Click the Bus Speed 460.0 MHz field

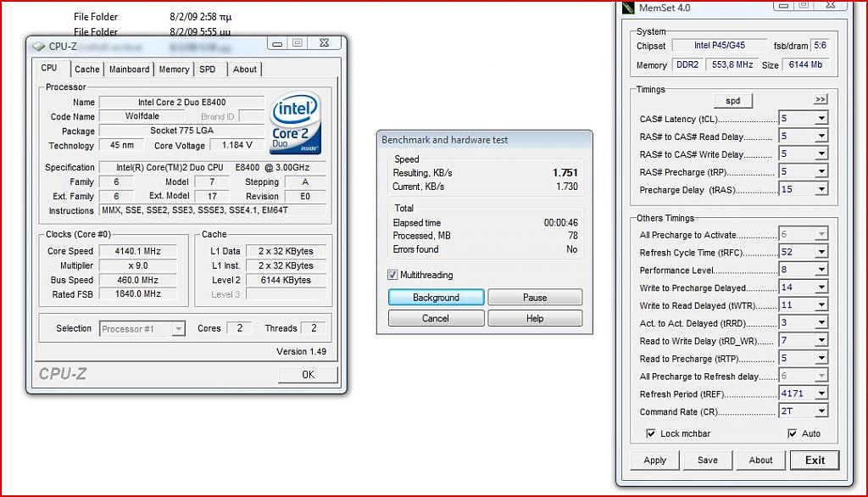138,280
